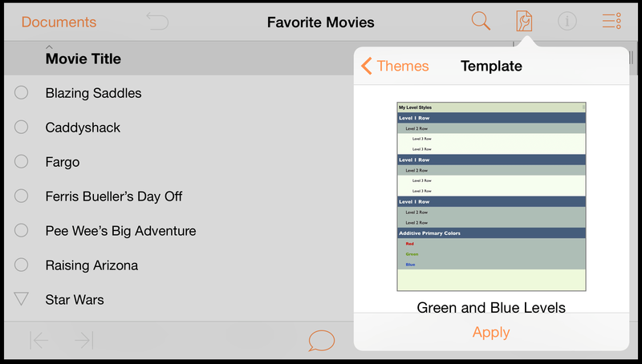The image size is (642, 364).
Task: Select Pee Wee's Big Adventure text
Action: pos(121,231)
